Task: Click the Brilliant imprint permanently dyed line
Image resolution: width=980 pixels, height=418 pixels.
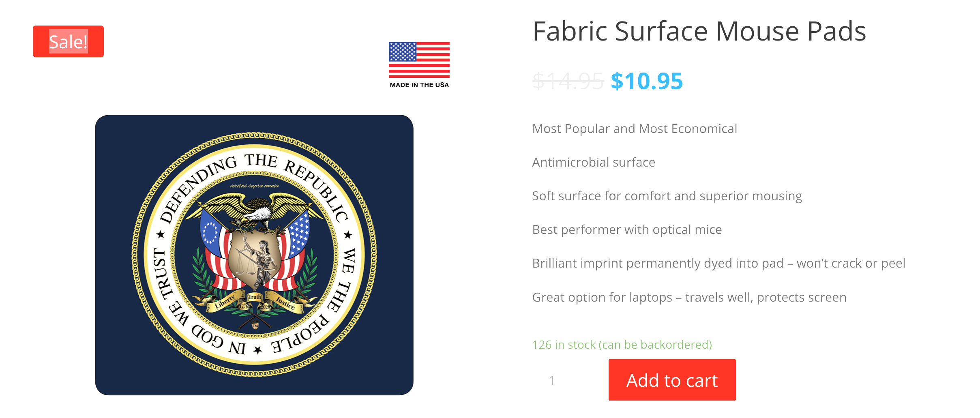Action: pos(718,263)
